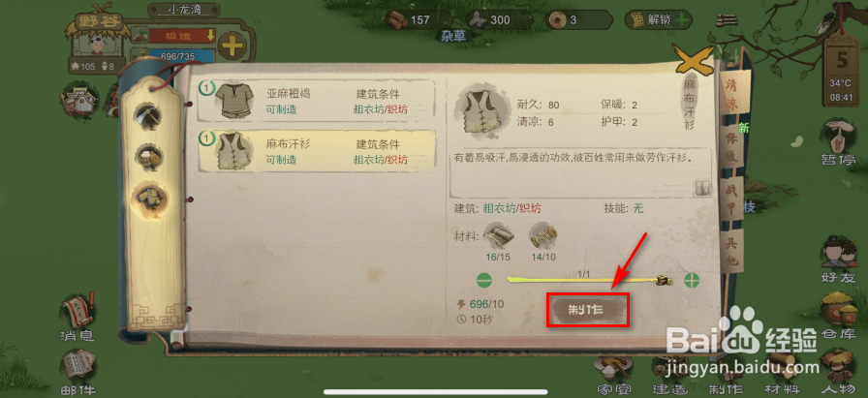This screenshot has width=868, height=398.
Task: Adjust the crafting quantity slider
Action: coord(588,280)
